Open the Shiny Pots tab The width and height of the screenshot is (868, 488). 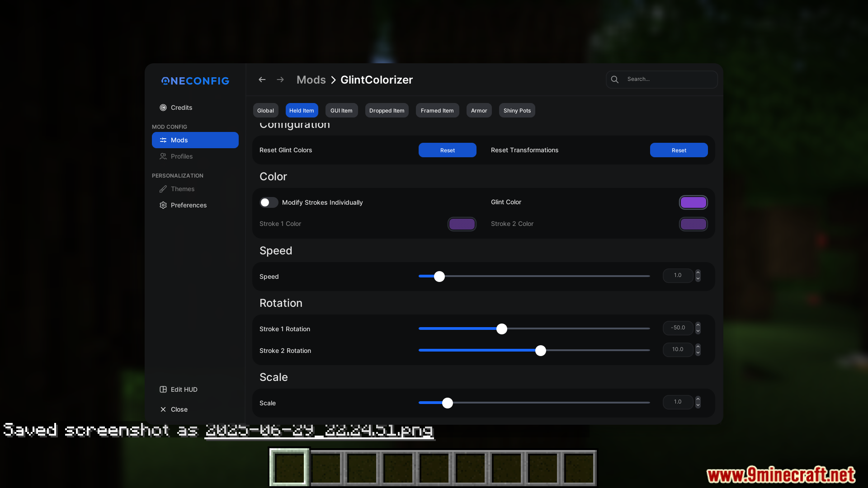pos(517,111)
